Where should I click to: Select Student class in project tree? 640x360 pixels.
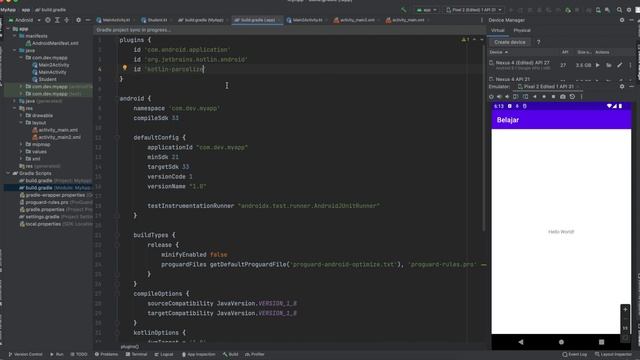44,79
